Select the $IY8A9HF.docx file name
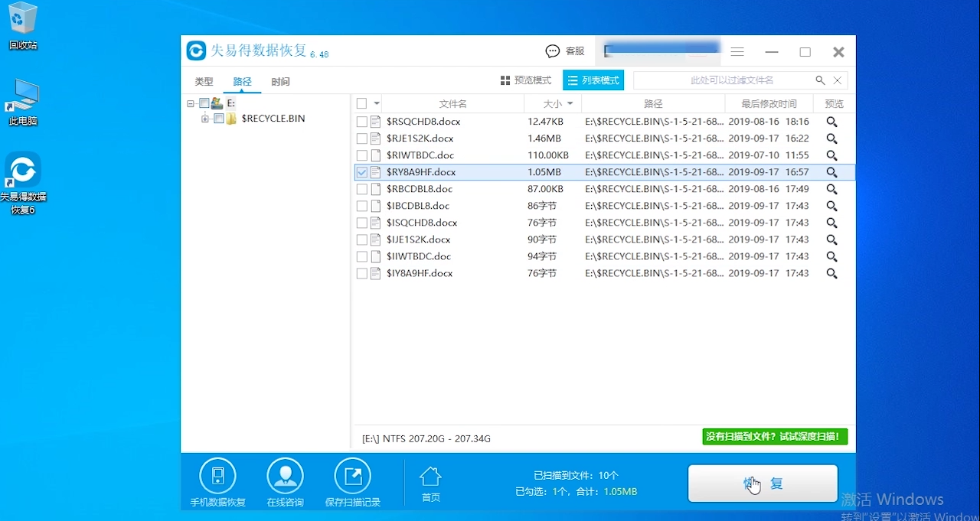Screen dimensions: 980x521 pos(420,273)
